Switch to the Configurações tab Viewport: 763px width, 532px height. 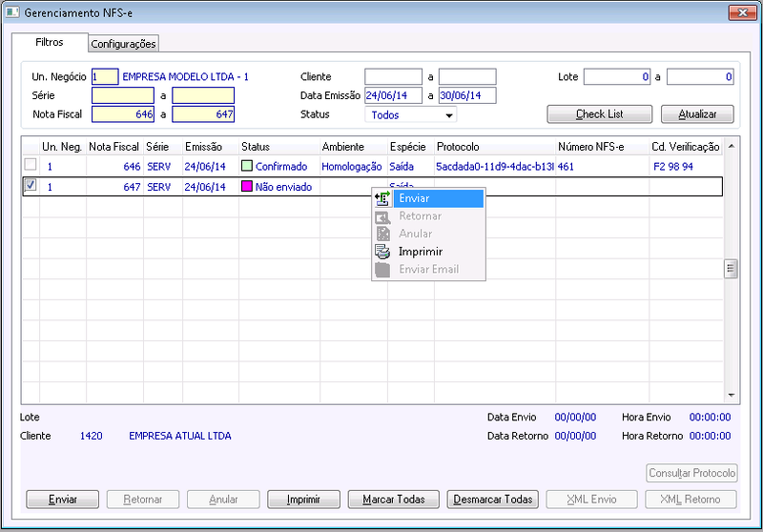[124, 44]
